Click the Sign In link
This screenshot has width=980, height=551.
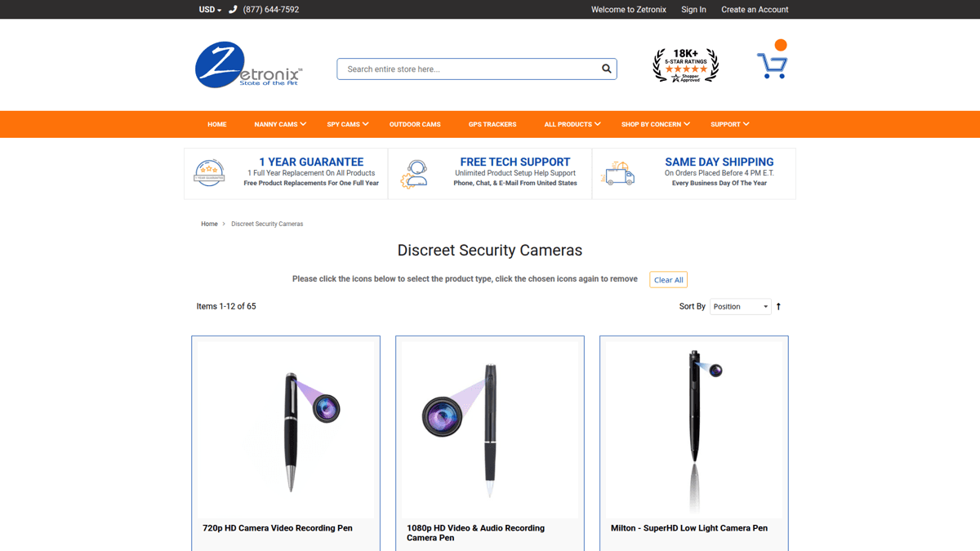[693, 9]
